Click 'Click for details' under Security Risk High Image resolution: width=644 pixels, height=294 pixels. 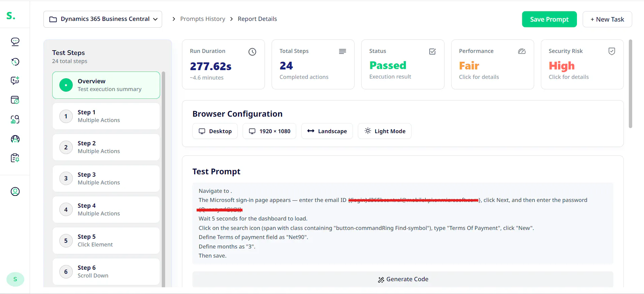coord(569,77)
